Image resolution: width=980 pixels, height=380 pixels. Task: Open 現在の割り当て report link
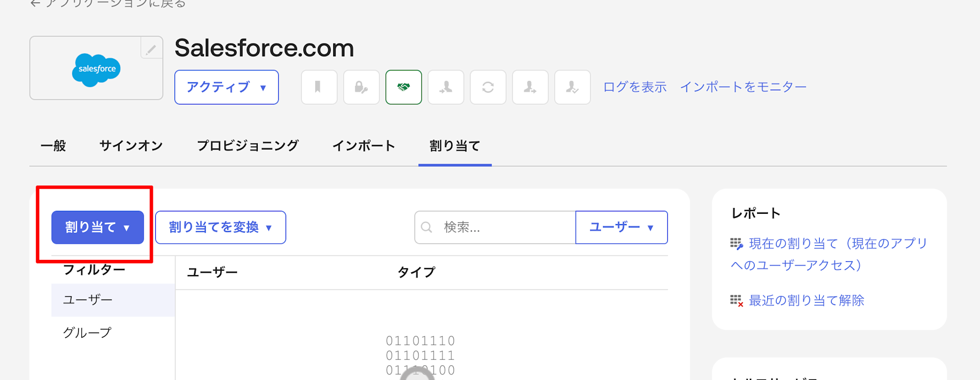829,254
